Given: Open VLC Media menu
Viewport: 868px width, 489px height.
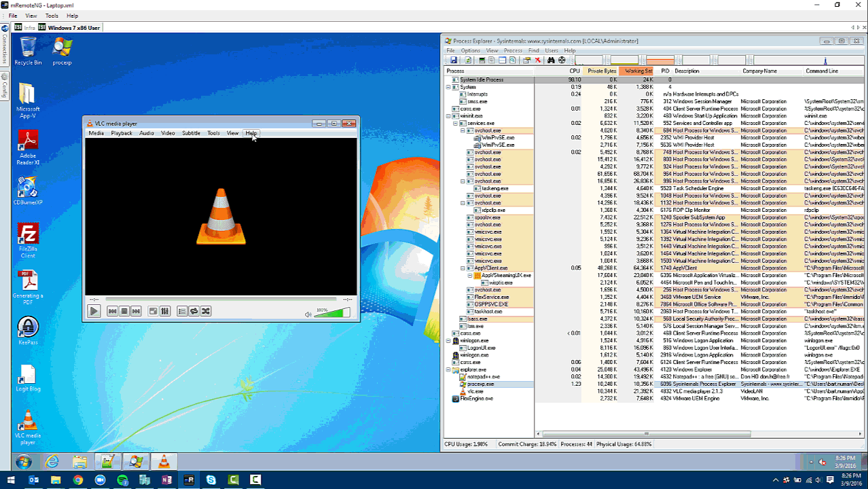Looking at the screenshot, I should [x=96, y=133].
